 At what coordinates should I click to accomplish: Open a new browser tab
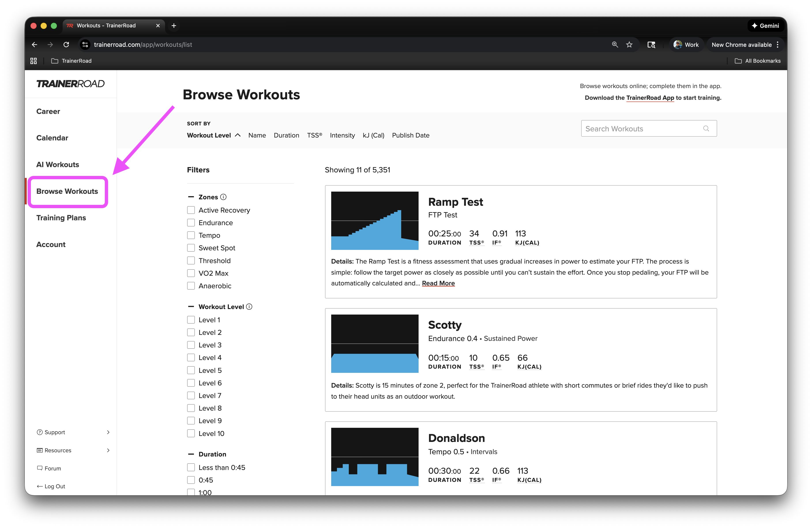click(x=174, y=26)
